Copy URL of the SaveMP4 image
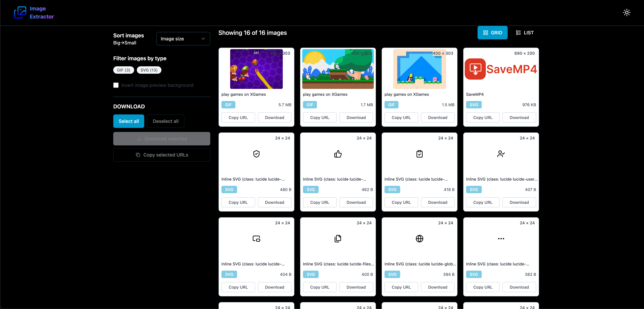644x309 pixels. pyautogui.click(x=483, y=117)
